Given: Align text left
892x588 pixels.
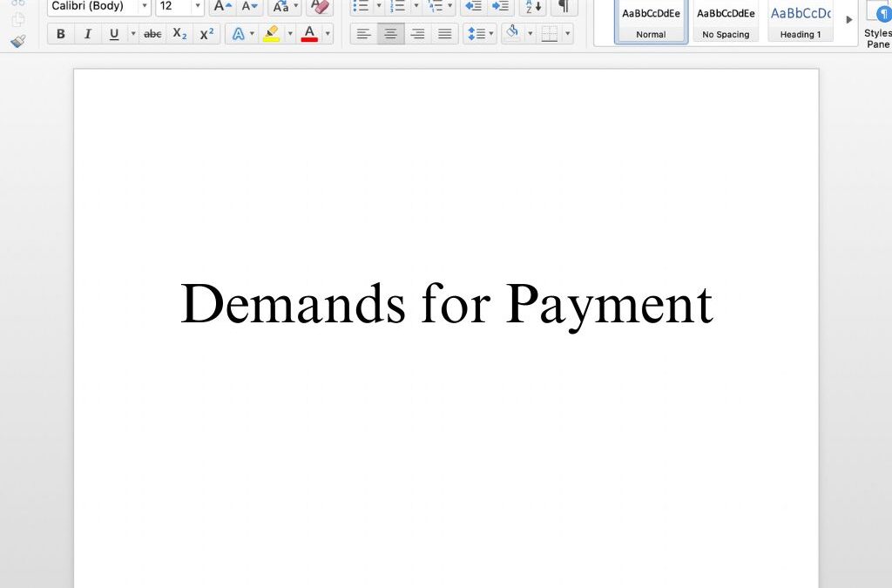Looking at the screenshot, I should (363, 34).
